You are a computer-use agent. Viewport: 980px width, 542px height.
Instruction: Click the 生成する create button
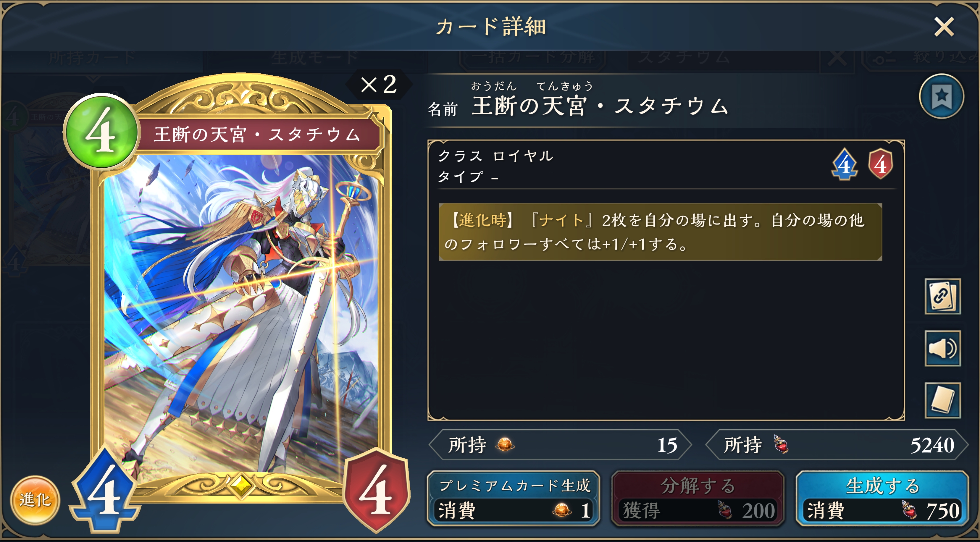882,498
